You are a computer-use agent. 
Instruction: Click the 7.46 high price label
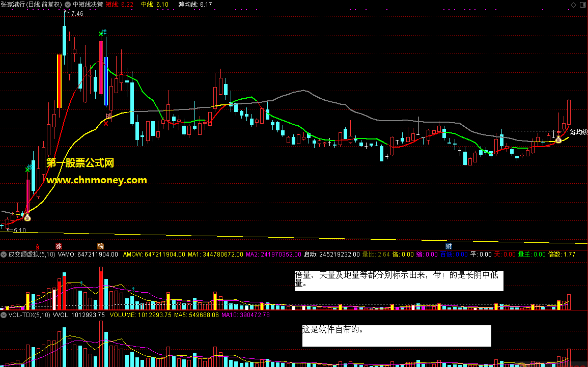click(77, 14)
